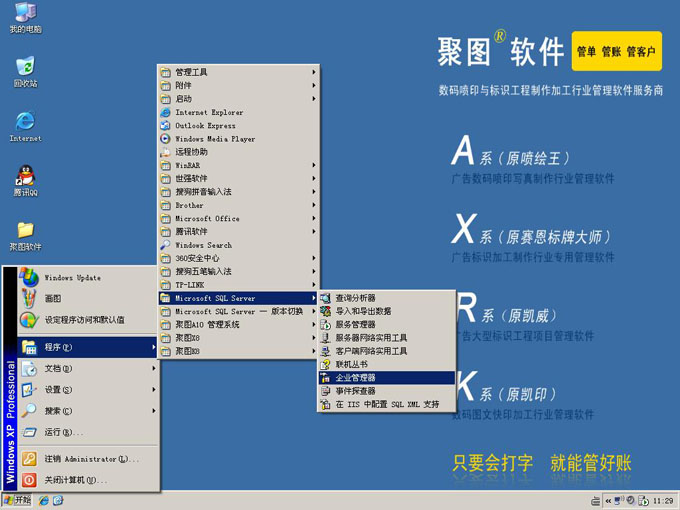Click the IIS SQL XML configuration icon

(325, 404)
